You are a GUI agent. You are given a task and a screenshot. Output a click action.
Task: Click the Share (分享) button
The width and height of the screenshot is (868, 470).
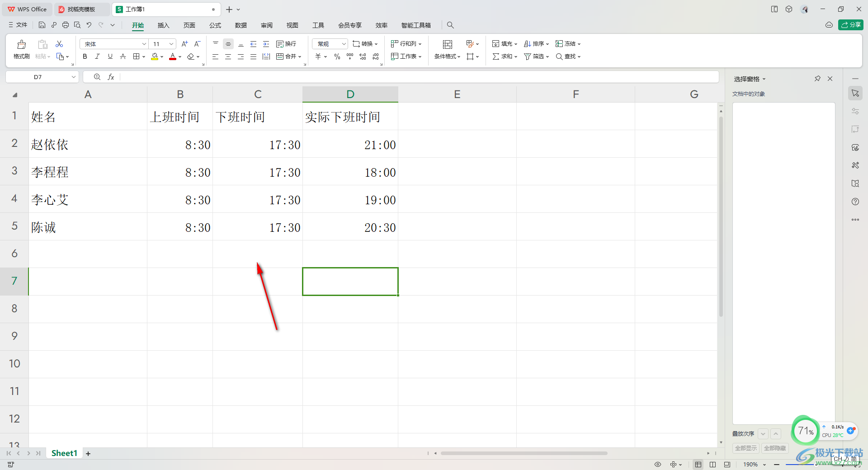click(x=851, y=25)
